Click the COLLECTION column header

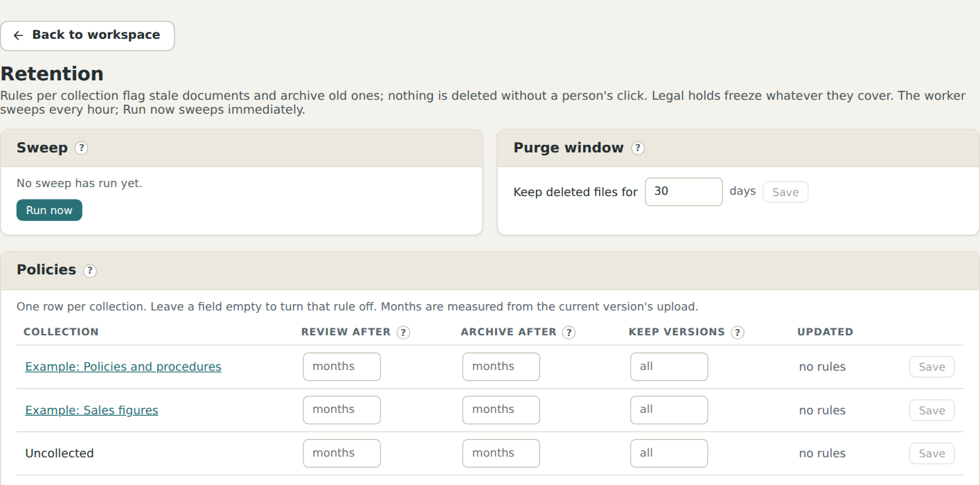click(61, 332)
